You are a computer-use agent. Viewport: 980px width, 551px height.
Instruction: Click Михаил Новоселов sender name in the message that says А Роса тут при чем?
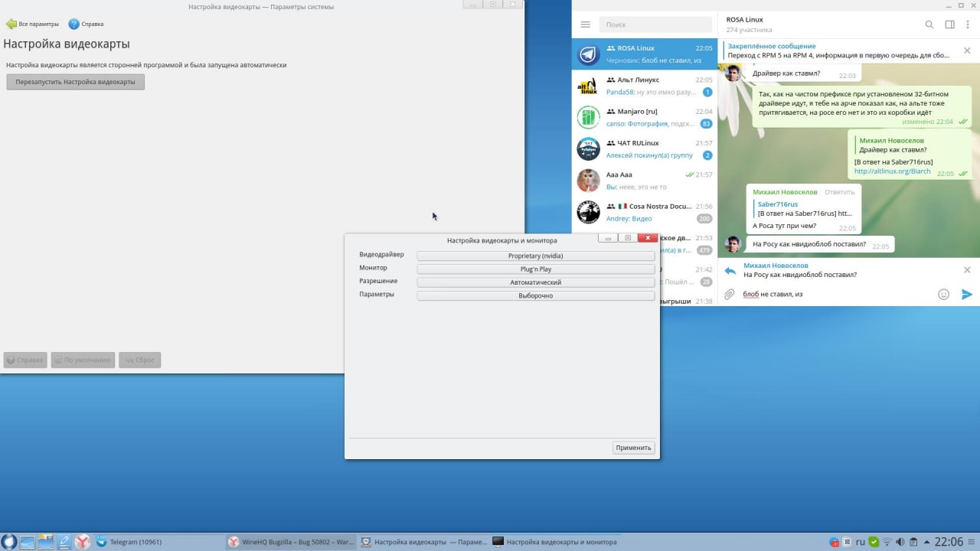click(785, 192)
